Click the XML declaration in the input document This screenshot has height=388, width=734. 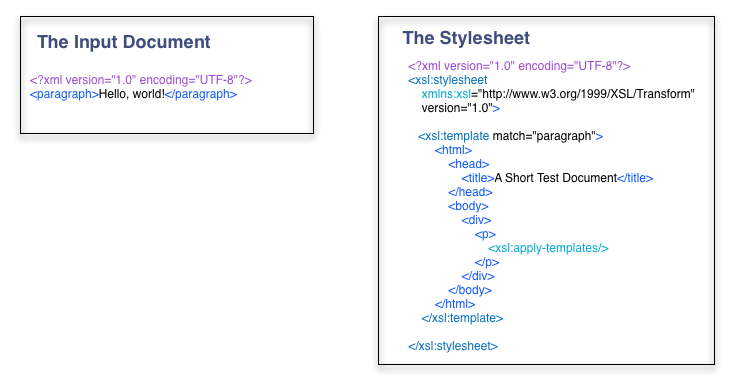tap(141, 80)
